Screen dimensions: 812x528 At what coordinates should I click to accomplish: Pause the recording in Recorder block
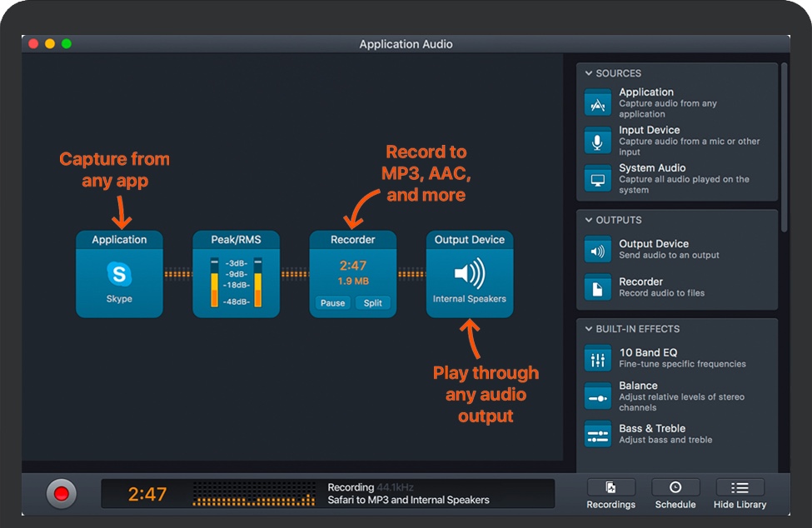coord(332,303)
